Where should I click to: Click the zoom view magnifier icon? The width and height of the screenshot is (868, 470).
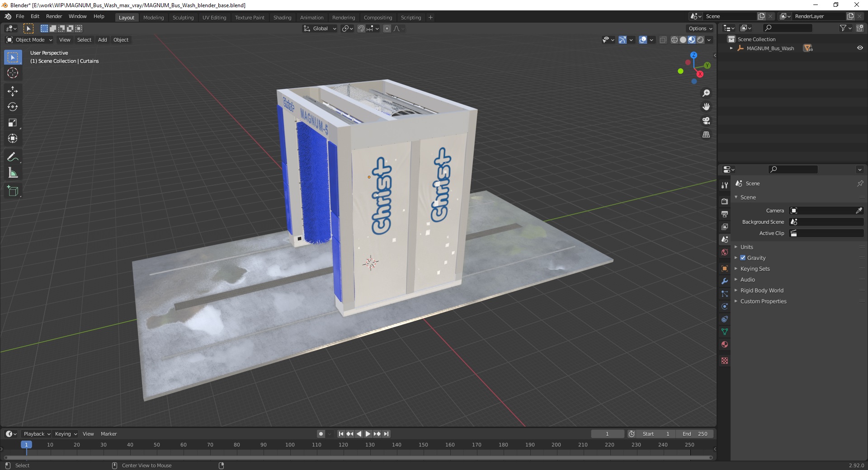(x=706, y=93)
